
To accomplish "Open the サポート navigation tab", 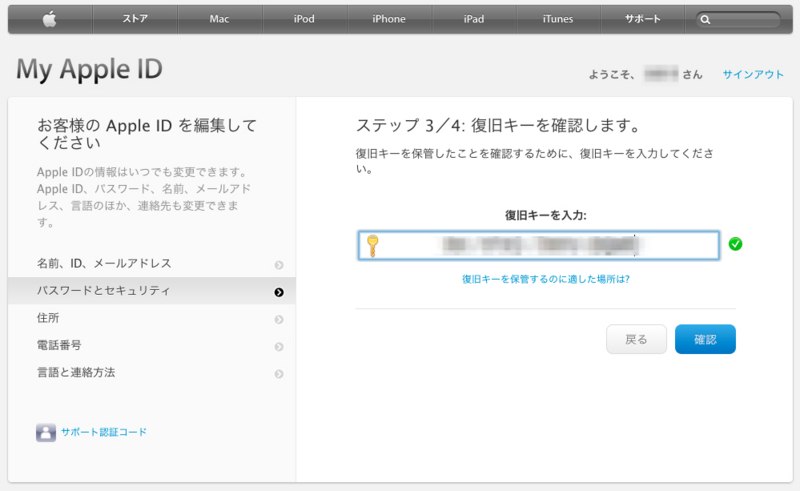I will (642, 19).
